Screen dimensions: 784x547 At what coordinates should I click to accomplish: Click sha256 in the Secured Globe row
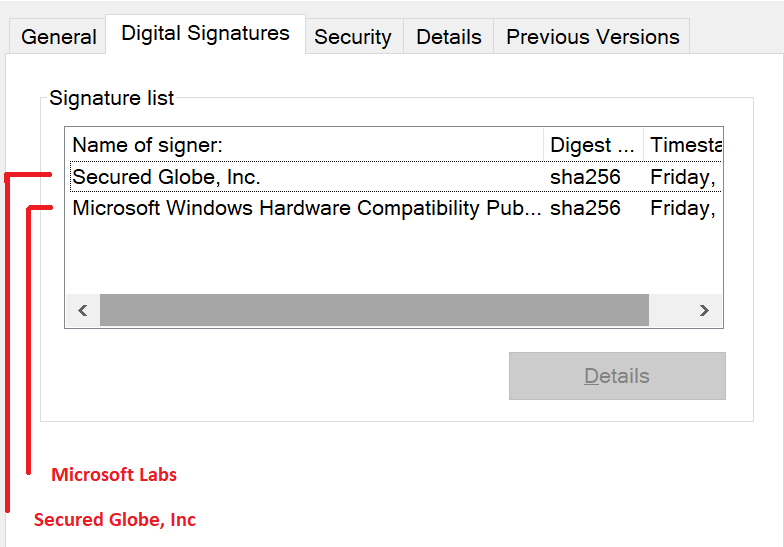pos(585,177)
